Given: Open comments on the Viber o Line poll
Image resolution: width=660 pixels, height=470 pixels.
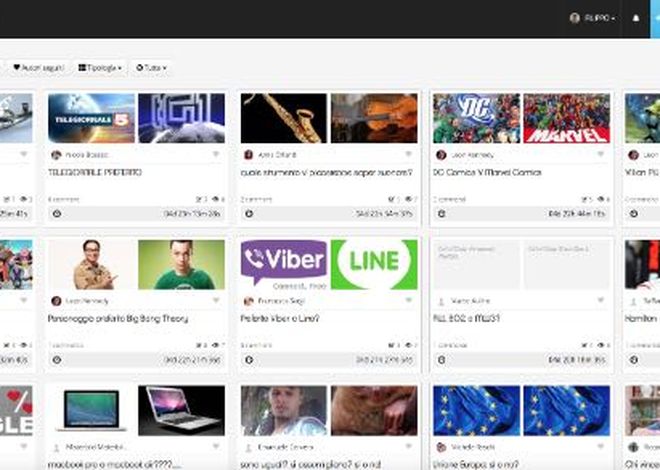Looking at the screenshot, I should pyautogui.click(x=256, y=345).
